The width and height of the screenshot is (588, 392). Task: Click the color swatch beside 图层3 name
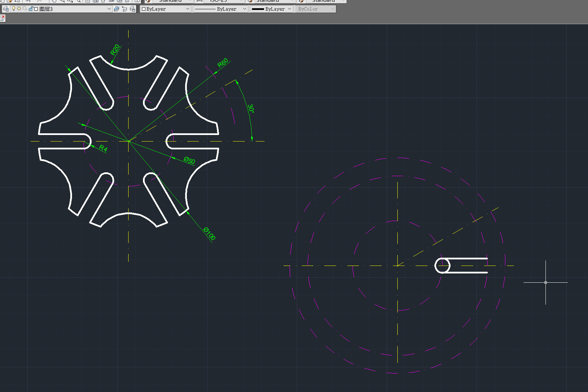click(x=36, y=9)
